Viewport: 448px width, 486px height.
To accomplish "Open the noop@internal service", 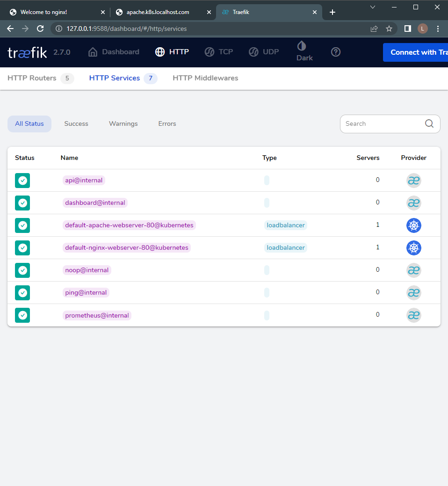I will (87, 270).
